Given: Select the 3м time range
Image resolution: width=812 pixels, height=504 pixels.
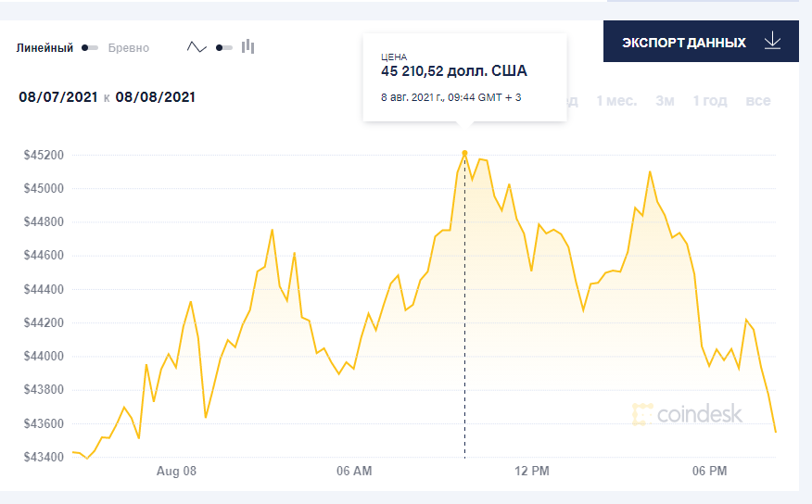Looking at the screenshot, I should [x=665, y=100].
